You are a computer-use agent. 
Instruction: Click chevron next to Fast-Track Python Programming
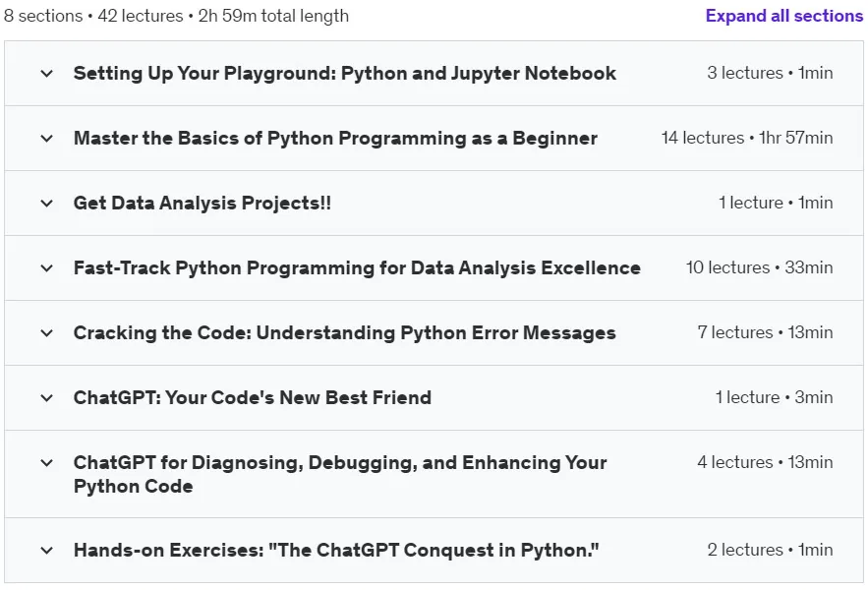[x=47, y=268]
